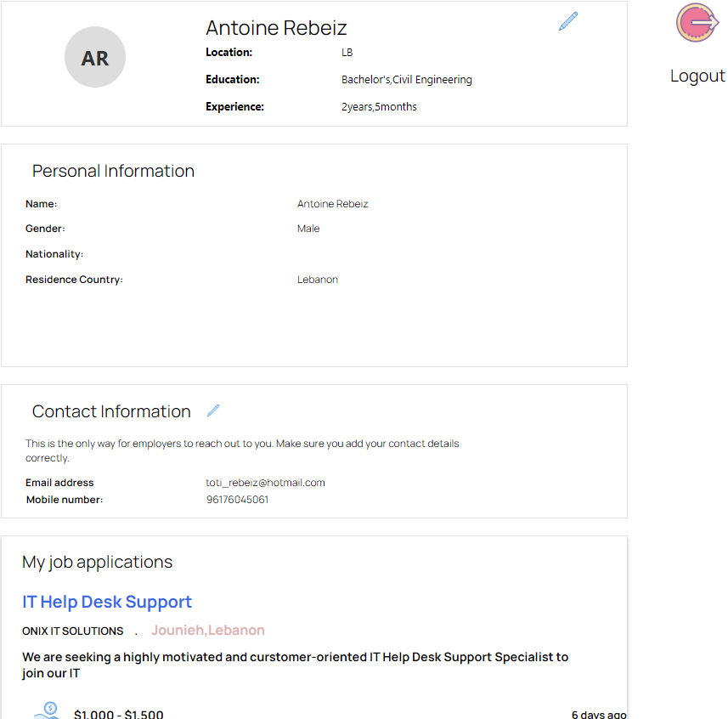Click the Personal Information section heading

(x=113, y=171)
